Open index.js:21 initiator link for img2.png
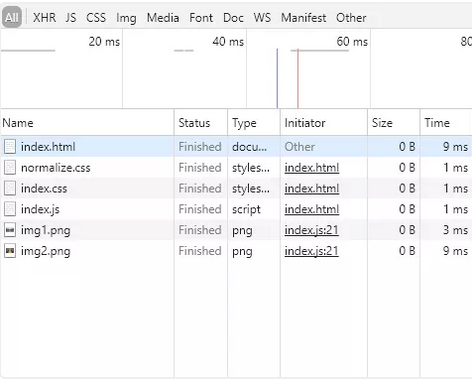 click(x=311, y=251)
